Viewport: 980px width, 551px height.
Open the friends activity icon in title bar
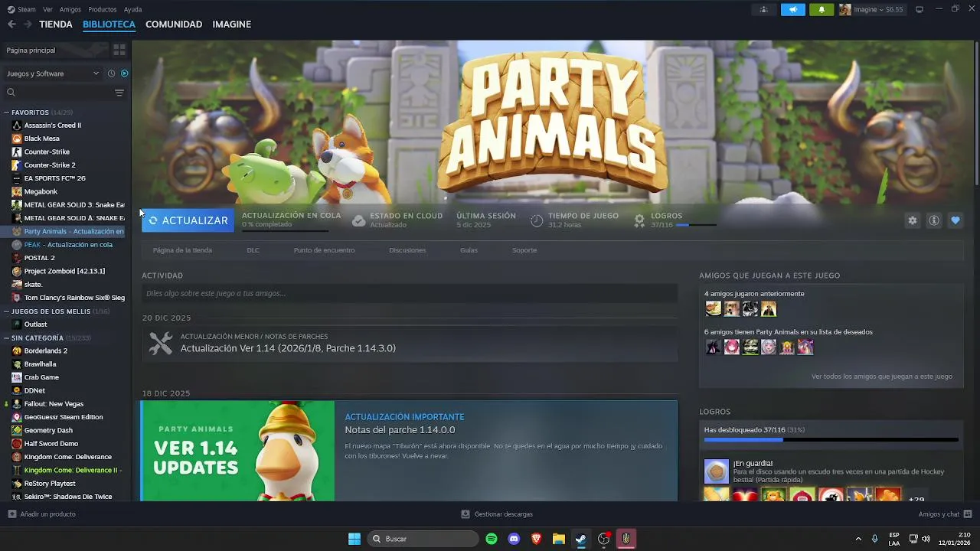(763, 9)
